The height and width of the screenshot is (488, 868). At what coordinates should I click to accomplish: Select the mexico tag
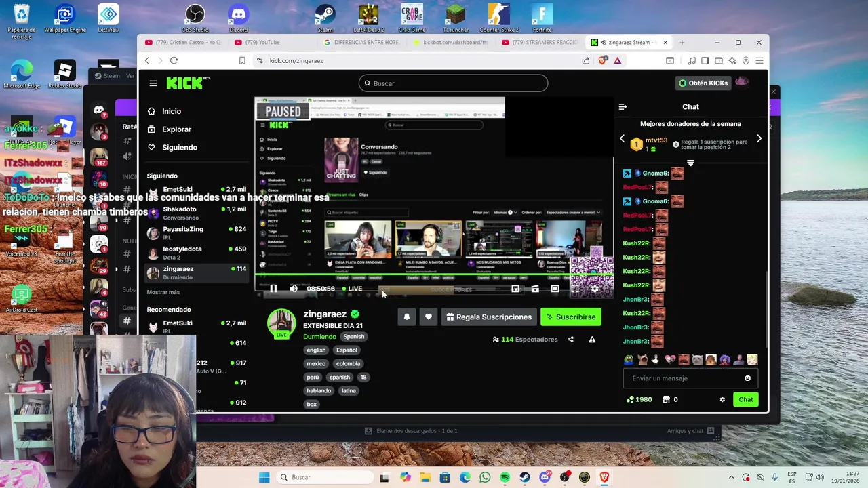coord(316,363)
